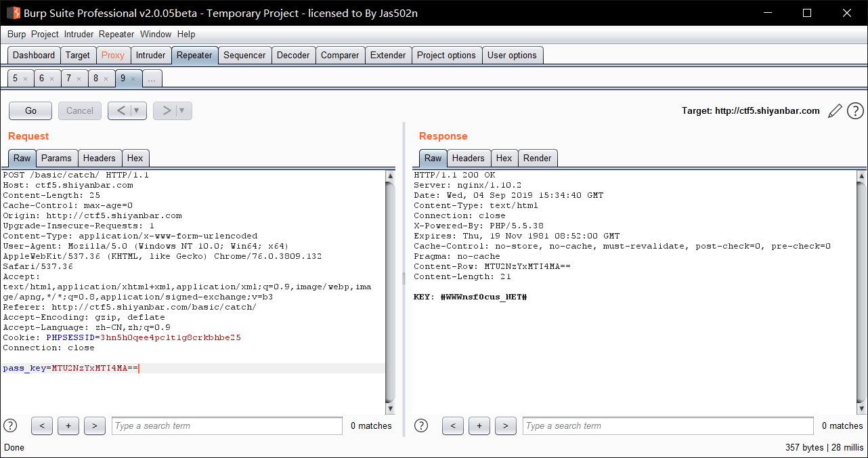Open the Project menu
868x458 pixels.
[45, 34]
